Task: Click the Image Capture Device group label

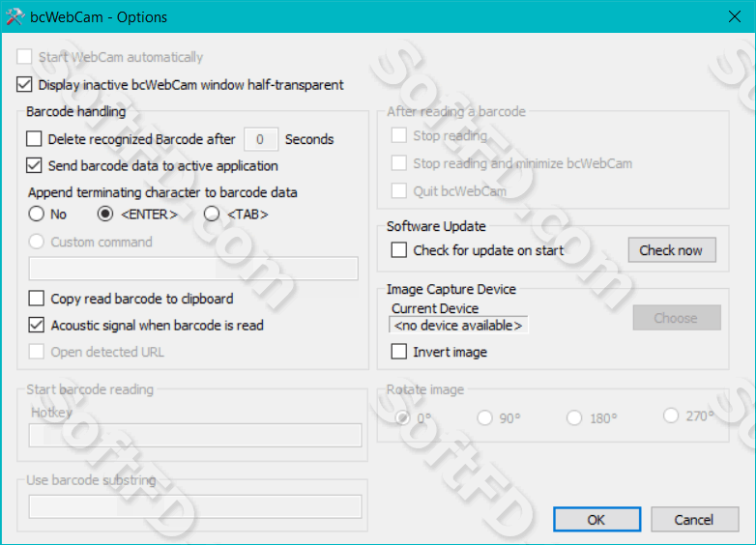Action: 451,289
